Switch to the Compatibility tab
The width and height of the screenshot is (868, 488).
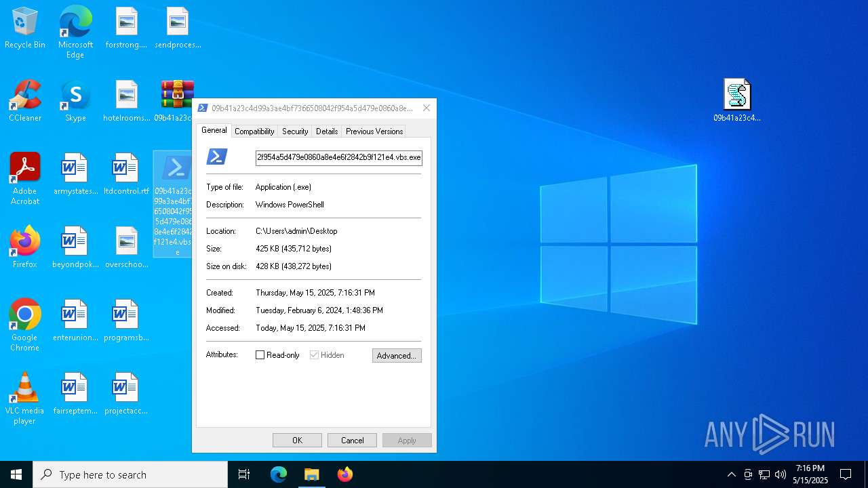(x=254, y=131)
